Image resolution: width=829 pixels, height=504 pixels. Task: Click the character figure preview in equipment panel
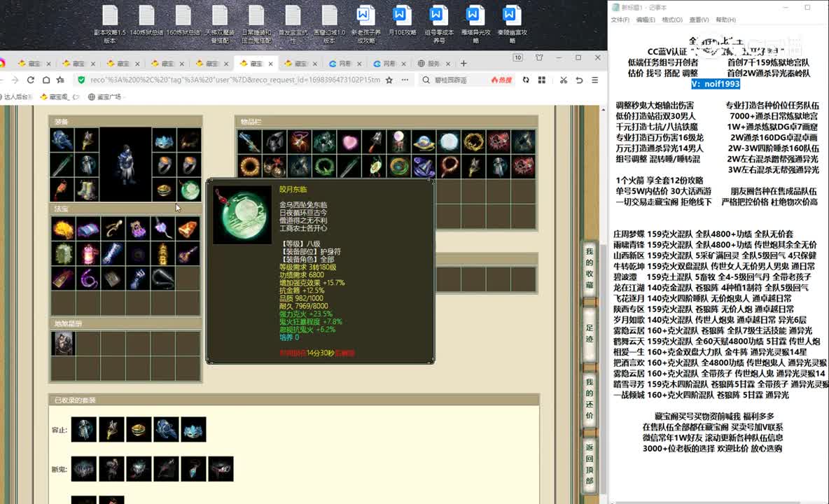[x=126, y=164]
